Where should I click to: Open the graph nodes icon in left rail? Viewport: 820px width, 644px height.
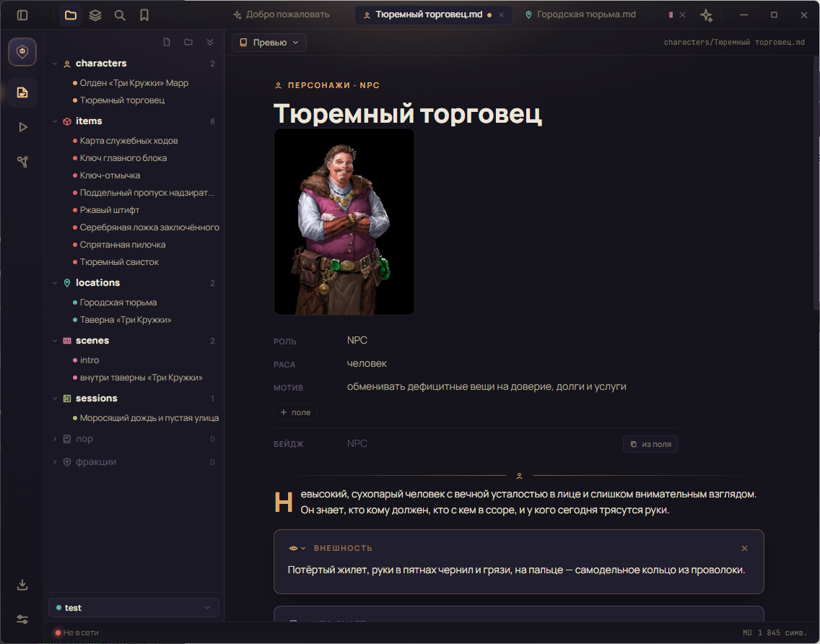point(22,162)
